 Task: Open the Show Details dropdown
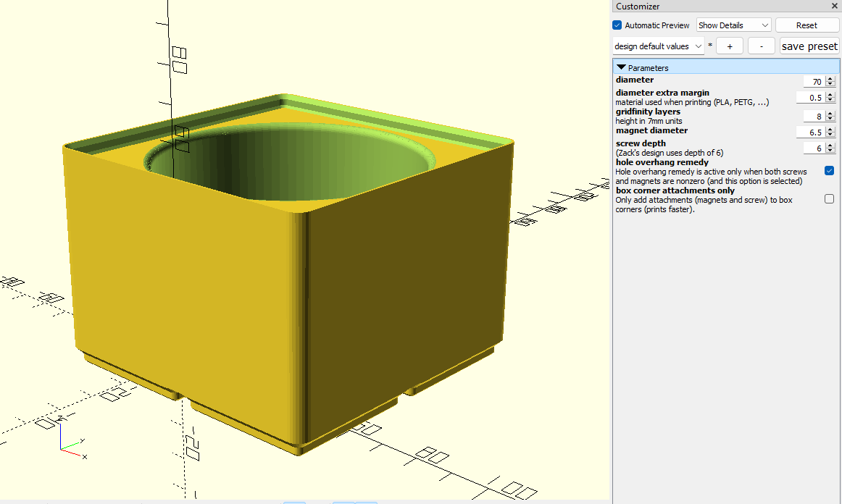coord(733,25)
